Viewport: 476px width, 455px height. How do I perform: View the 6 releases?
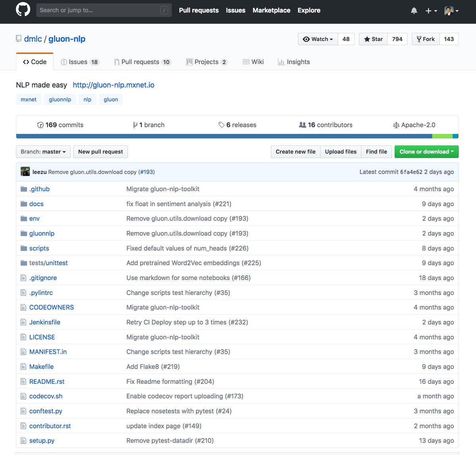[x=237, y=125]
